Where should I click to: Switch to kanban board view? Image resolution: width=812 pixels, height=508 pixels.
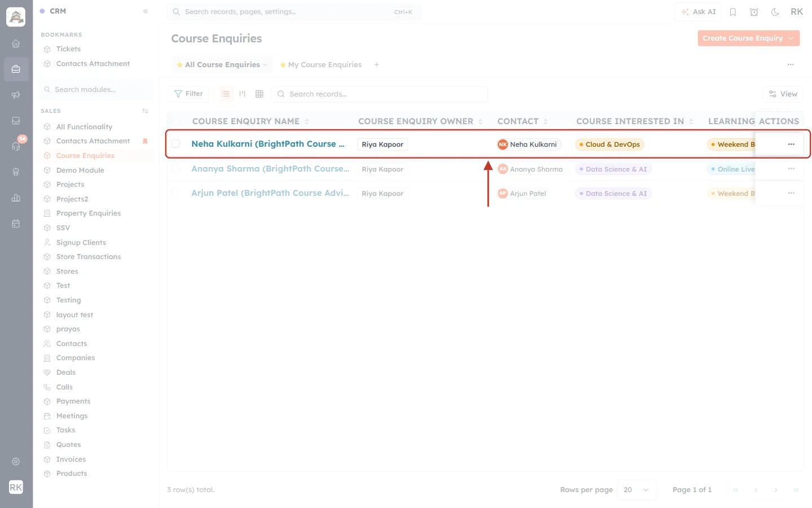click(x=242, y=94)
